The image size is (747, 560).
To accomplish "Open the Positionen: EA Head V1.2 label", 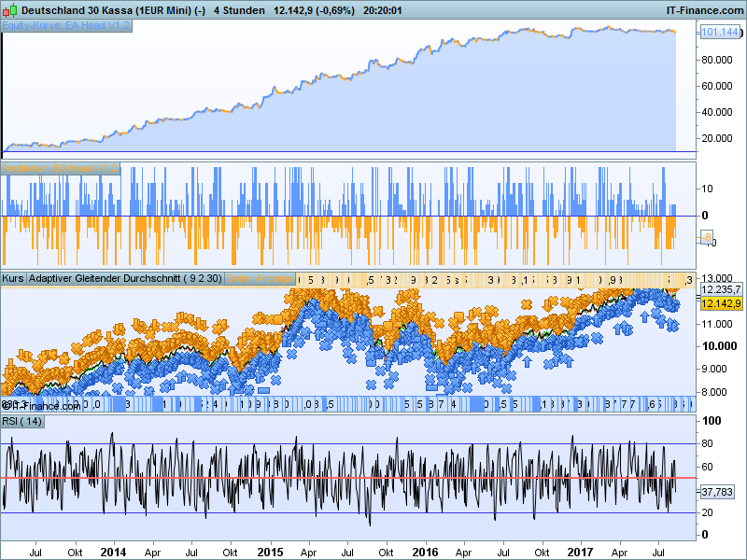I will (60, 168).
